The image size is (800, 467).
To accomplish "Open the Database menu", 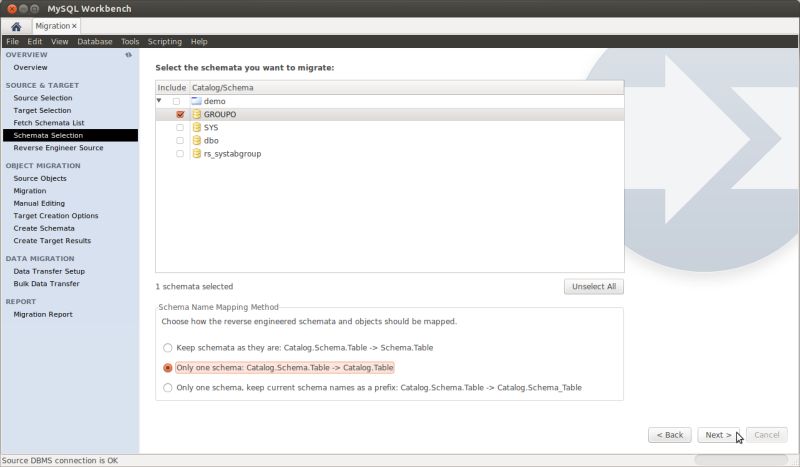I will (x=94, y=41).
